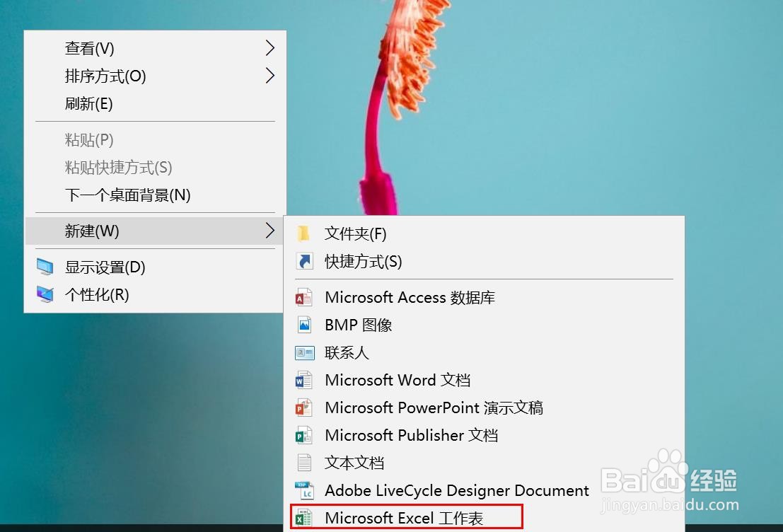Select 刷新(E) to refresh desktop
Image resolution: width=783 pixels, height=532 pixels.
pyautogui.click(x=155, y=103)
